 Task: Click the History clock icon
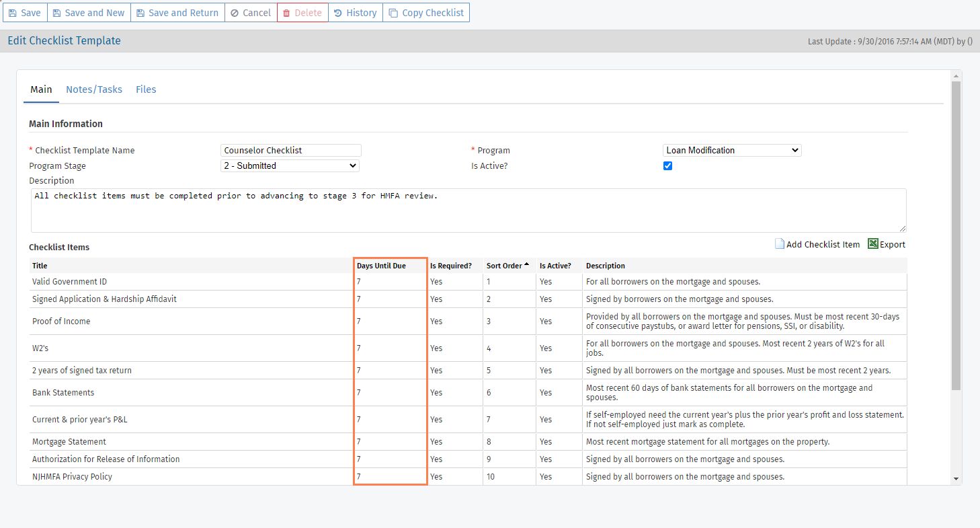[338, 12]
